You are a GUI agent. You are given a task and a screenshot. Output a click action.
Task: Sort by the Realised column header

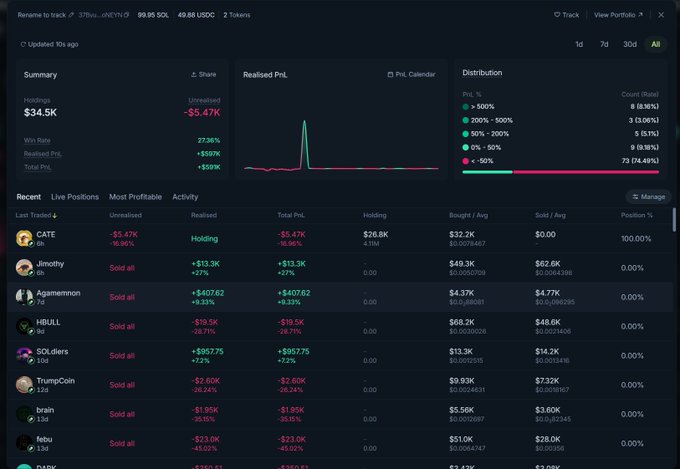point(204,215)
